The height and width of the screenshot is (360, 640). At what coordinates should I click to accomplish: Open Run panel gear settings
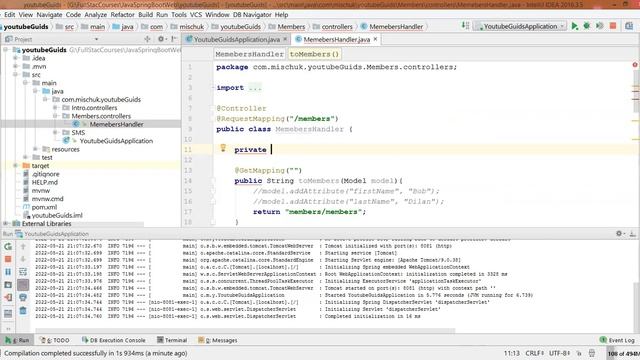coord(619,233)
